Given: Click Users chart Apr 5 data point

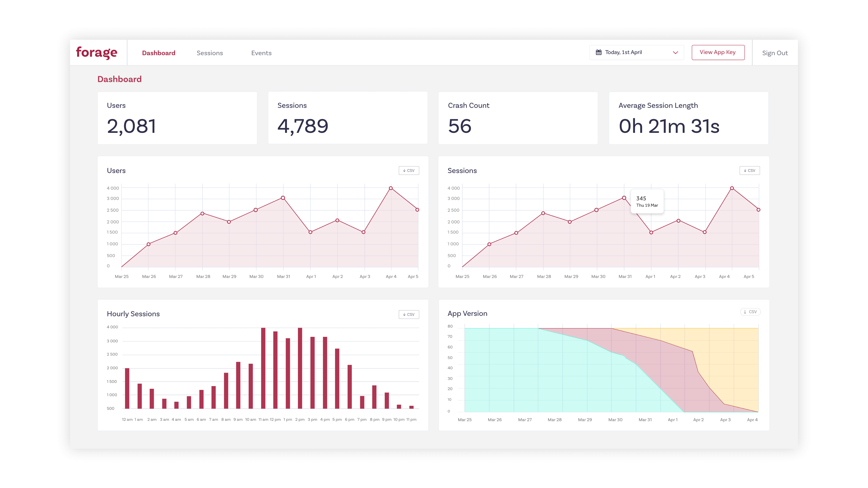Looking at the screenshot, I should (417, 210).
